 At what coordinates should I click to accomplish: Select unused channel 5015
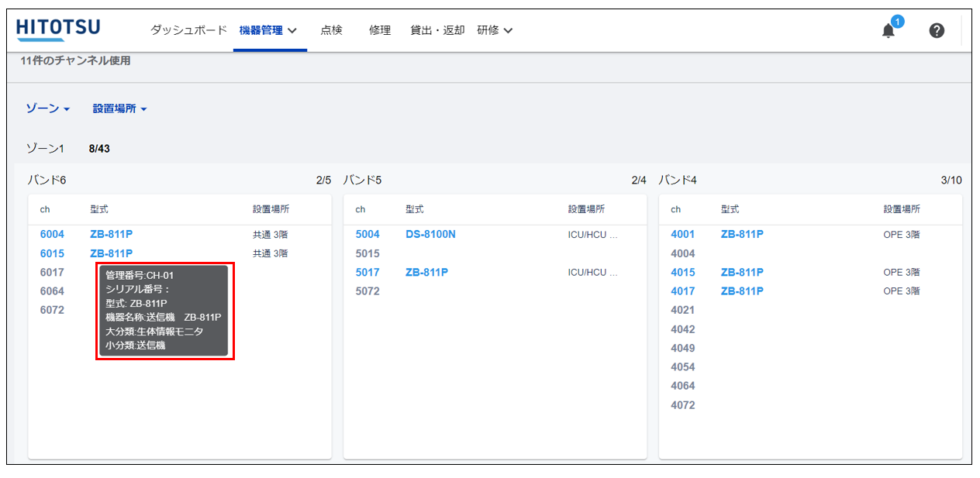pyautogui.click(x=367, y=253)
